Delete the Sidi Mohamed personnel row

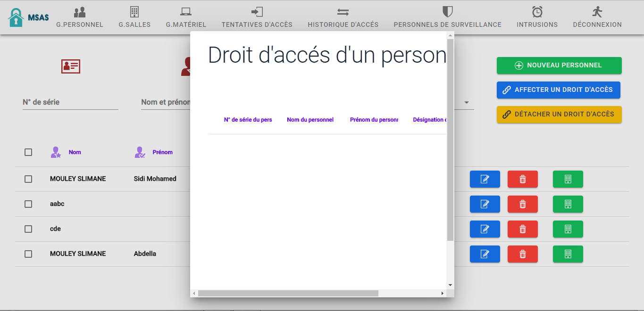tap(522, 179)
